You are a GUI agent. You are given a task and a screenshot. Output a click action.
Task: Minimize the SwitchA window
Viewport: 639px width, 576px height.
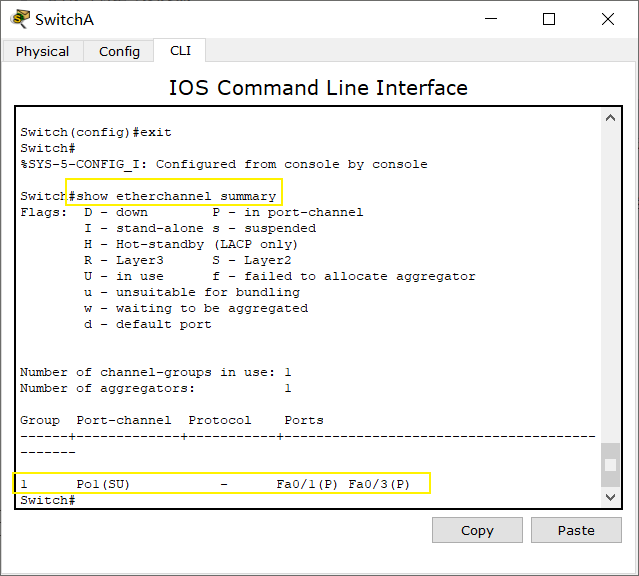[x=491, y=19]
